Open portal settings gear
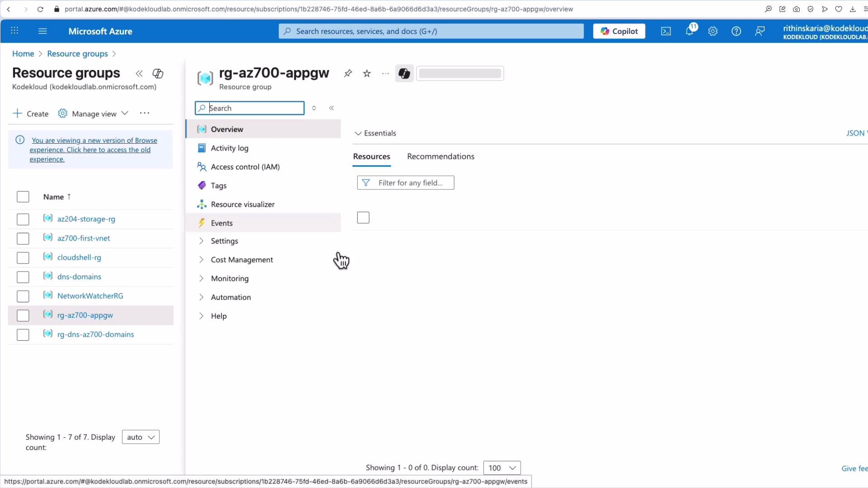Screen dimensions: 868x488 [713, 31]
